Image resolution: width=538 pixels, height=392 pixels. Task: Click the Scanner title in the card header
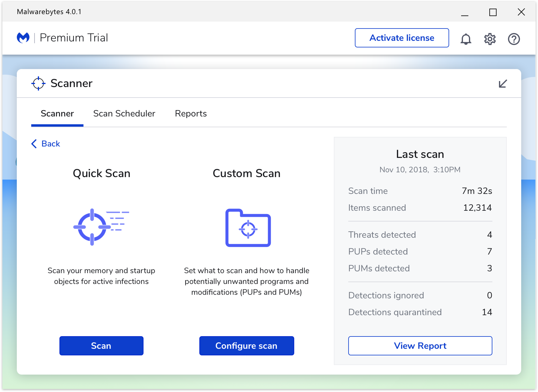(71, 83)
